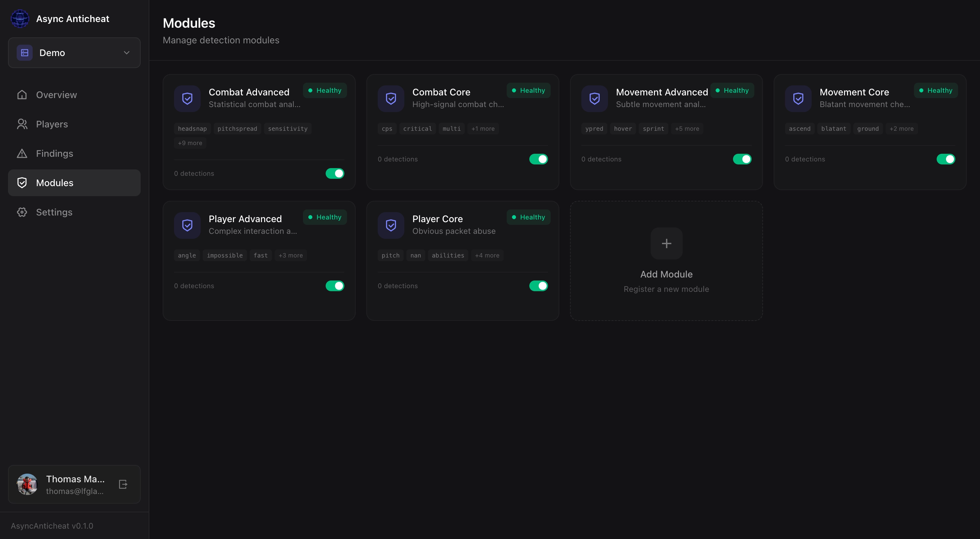Click the logout icon next to Thomas
Viewport: 980px width, 539px height.
(123, 484)
